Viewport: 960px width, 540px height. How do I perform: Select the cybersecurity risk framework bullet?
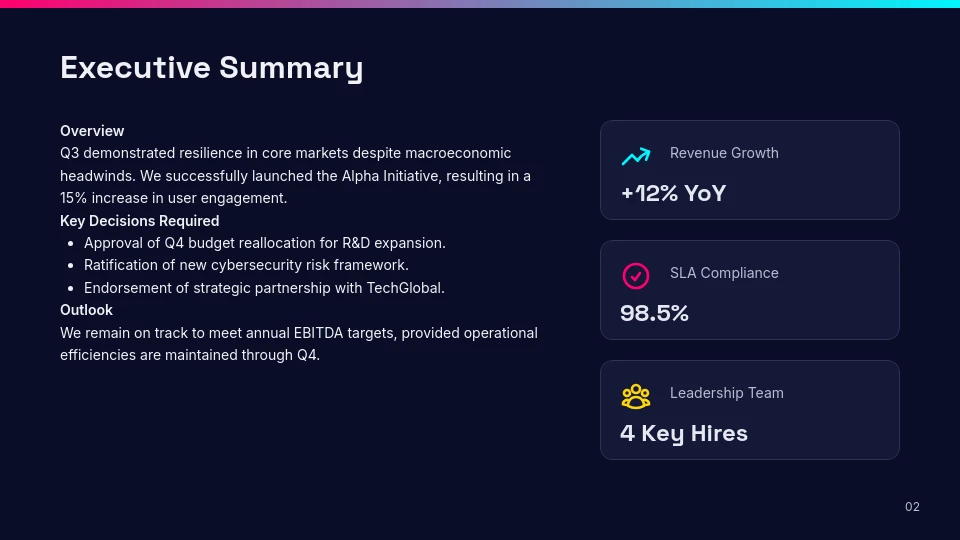tap(246, 265)
